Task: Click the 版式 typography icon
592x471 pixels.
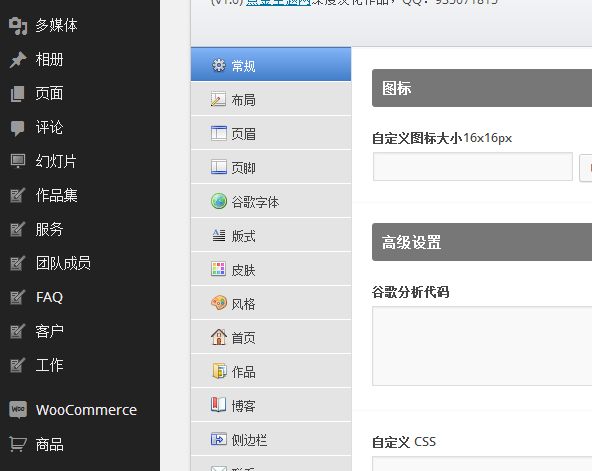Action: click(219, 235)
